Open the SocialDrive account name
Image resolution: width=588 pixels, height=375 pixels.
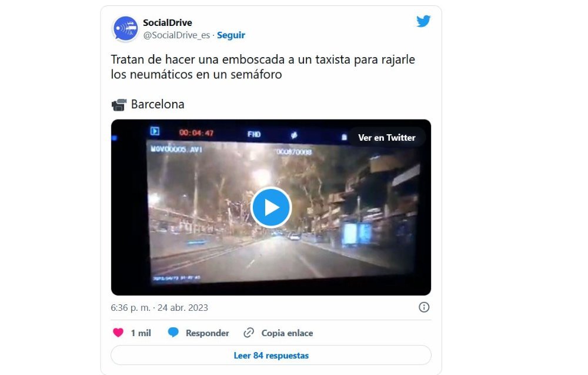[167, 22]
